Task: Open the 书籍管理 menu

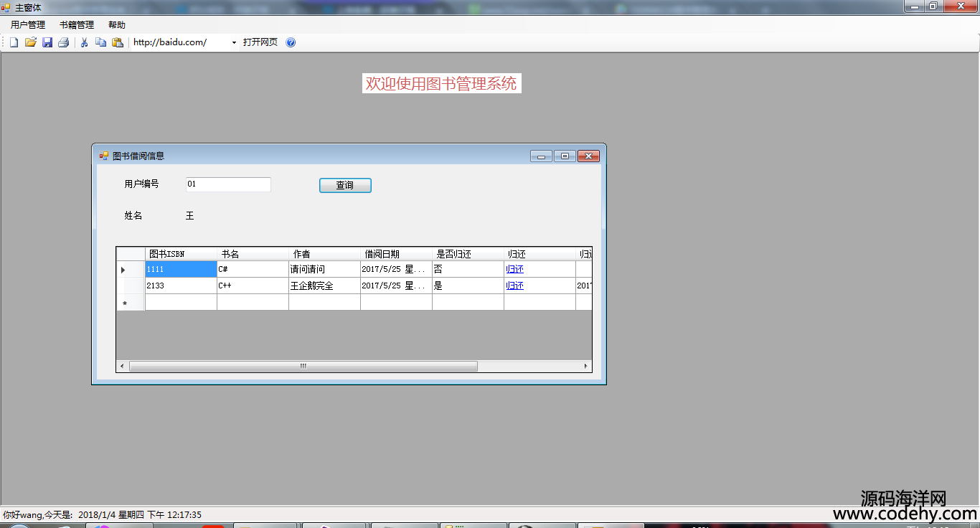Action: [x=77, y=25]
